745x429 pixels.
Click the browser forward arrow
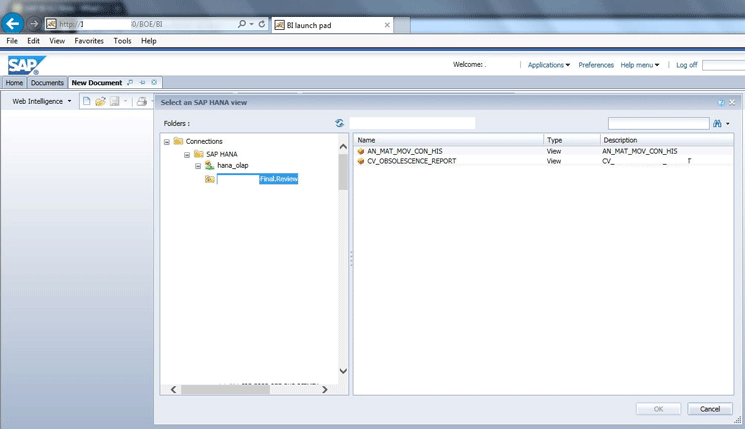pos(34,23)
